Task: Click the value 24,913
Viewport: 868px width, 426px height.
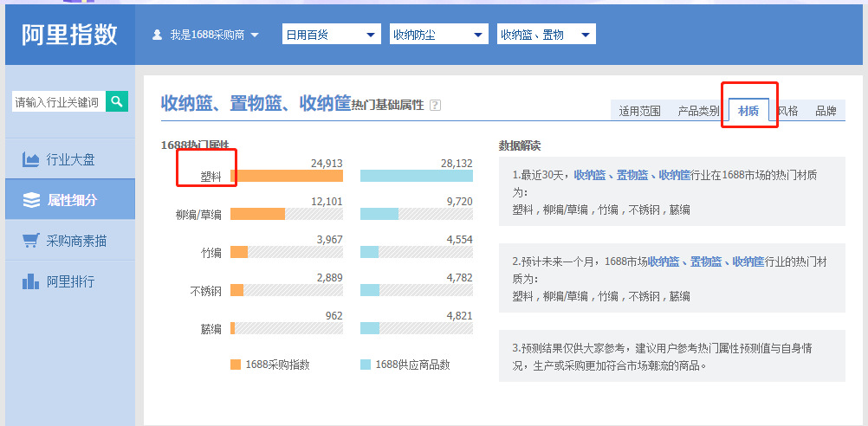Action: pyautogui.click(x=327, y=163)
